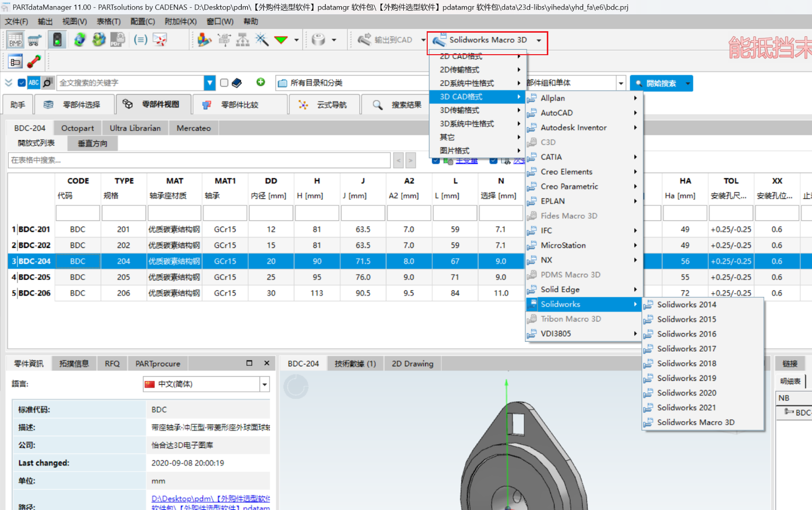812x510 pixels.
Task: Click the part dimension arrows icon
Action: (x=224, y=40)
